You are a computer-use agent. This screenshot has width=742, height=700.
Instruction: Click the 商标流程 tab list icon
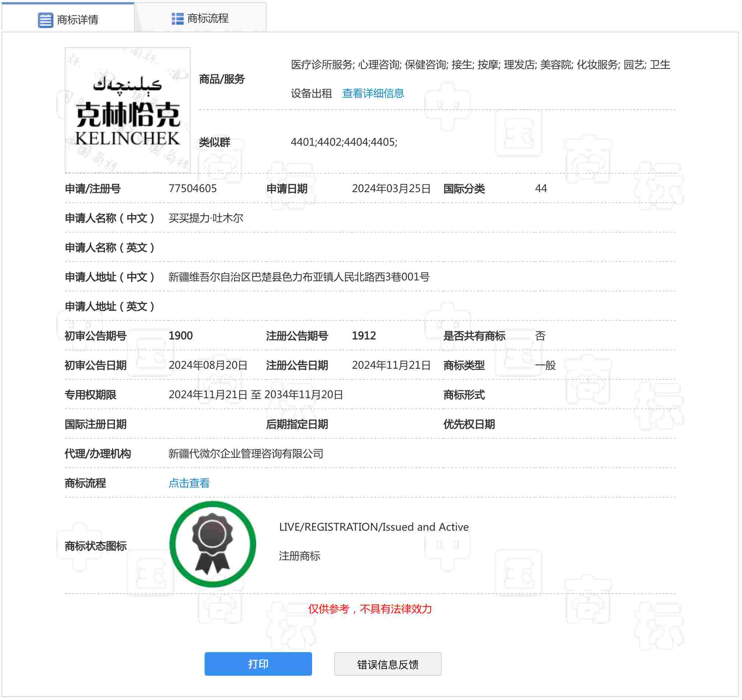[x=178, y=18]
